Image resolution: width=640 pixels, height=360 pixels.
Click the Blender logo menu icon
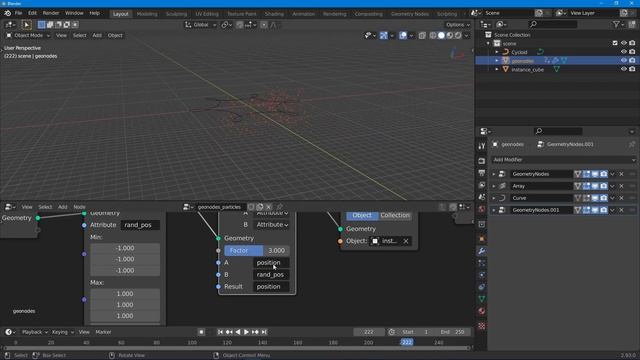tap(7, 13)
